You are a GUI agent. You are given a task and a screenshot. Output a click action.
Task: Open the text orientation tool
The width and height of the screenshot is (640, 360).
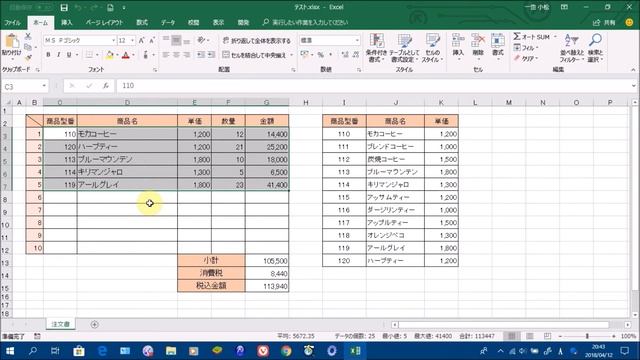[x=202, y=40]
